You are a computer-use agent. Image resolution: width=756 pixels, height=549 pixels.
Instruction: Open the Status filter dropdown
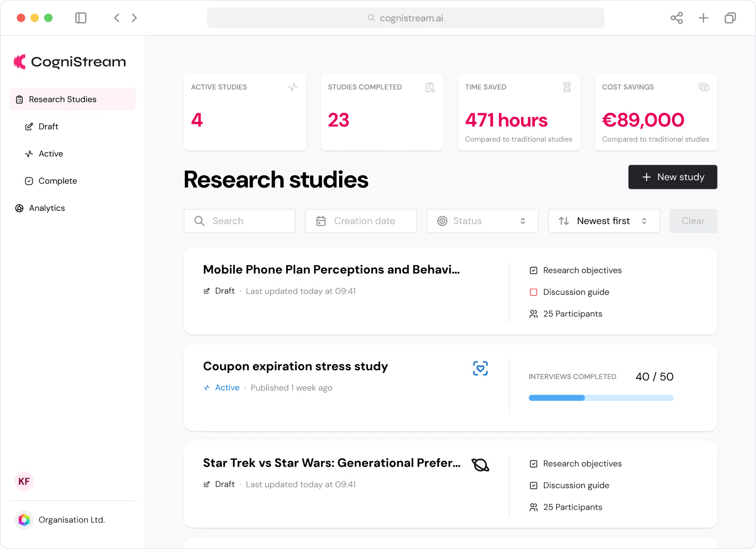coord(482,221)
